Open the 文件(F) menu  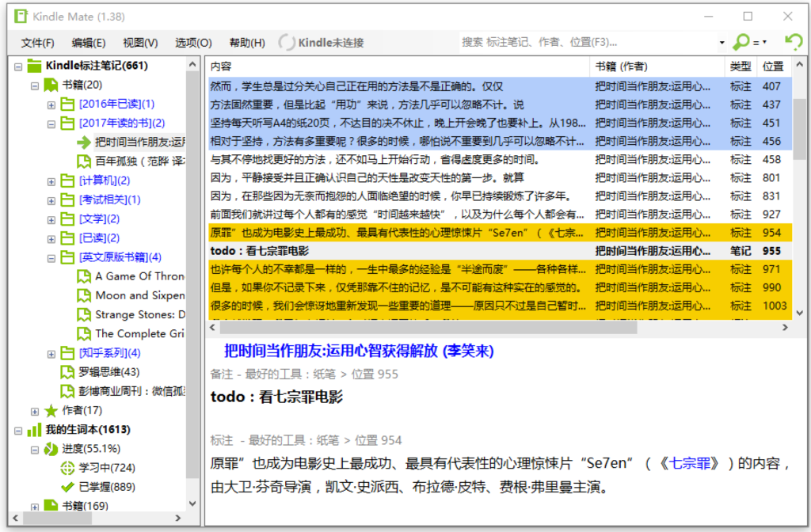pos(37,43)
